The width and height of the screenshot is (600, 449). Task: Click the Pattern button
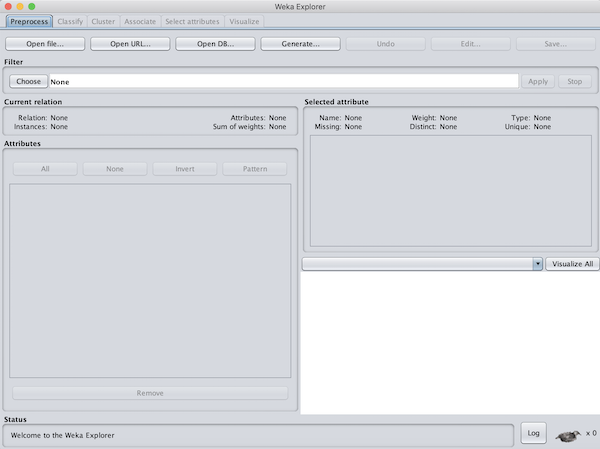(x=255, y=169)
